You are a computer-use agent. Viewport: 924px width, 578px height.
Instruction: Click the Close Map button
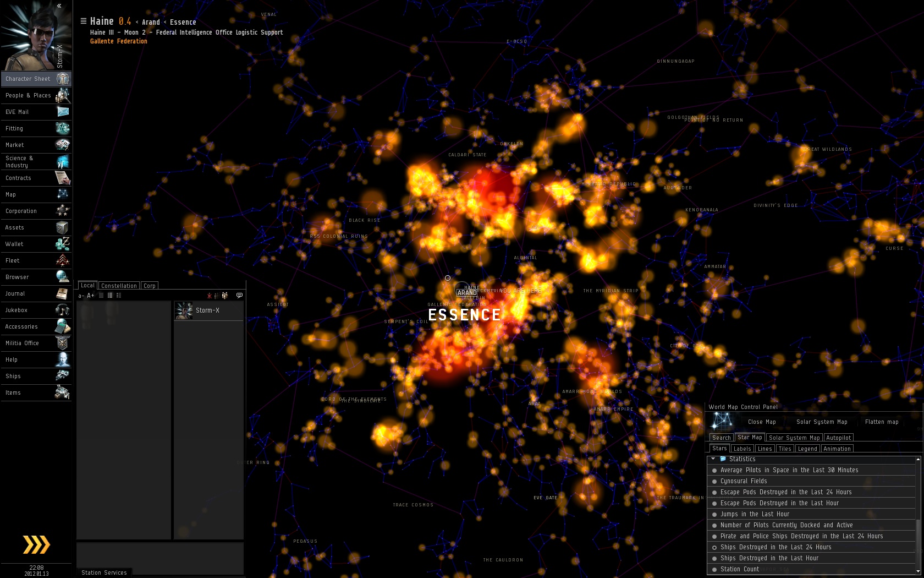point(762,422)
